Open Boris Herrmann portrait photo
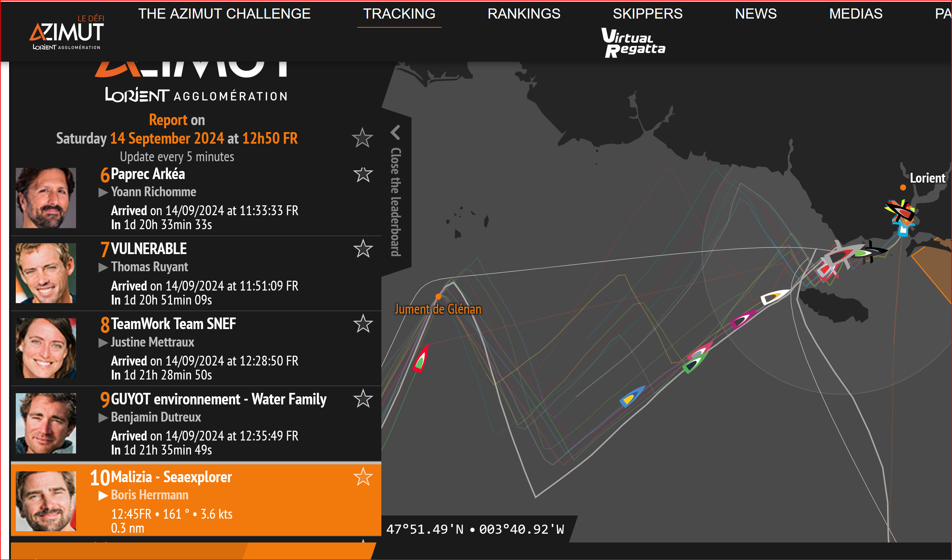The height and width of the screenshot is (560, 952). pos(46,501)
